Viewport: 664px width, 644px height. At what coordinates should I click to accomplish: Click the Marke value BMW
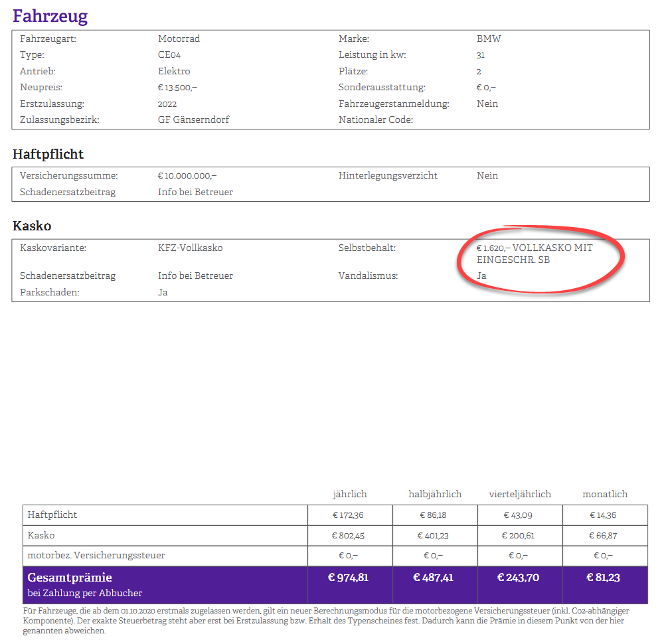pyautogui.click(x=489, y=39)
